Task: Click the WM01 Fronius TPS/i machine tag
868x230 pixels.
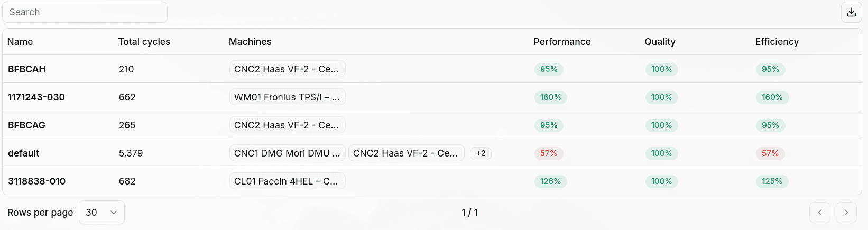Action: [287, 97]
